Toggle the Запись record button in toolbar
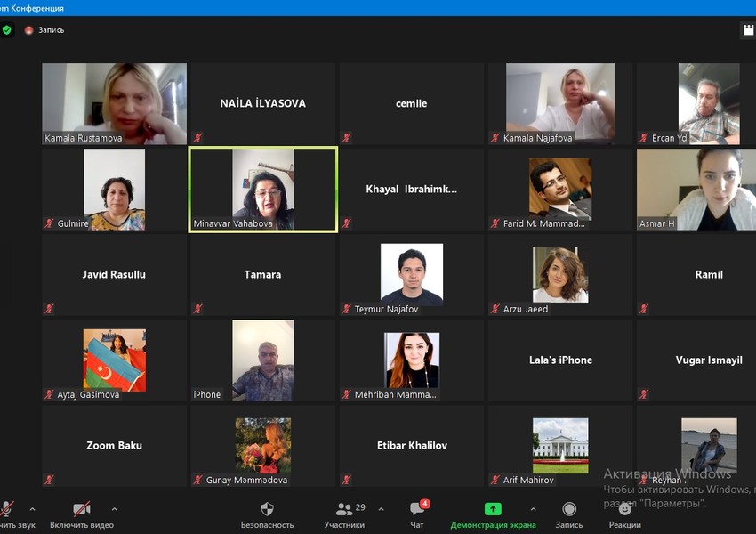The height and width of the screenshot is (534, 756). tap(569, 510)
